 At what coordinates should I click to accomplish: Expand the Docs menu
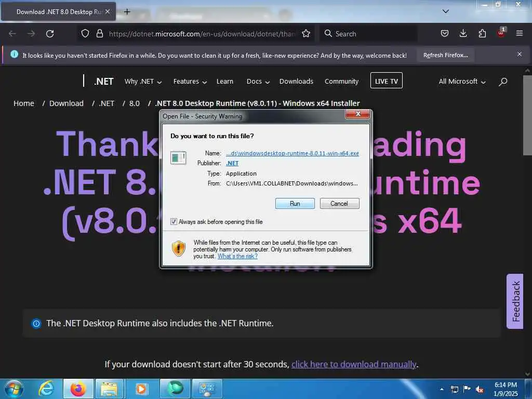[258, 82]
